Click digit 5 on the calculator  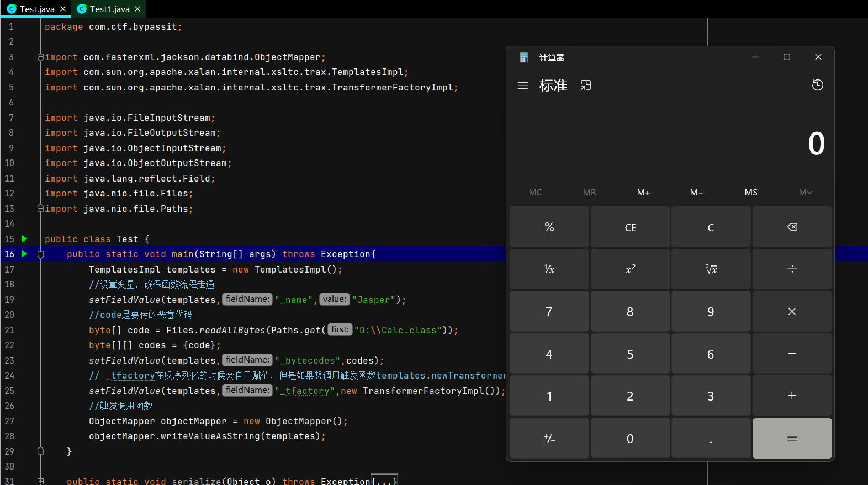point(630,354)
